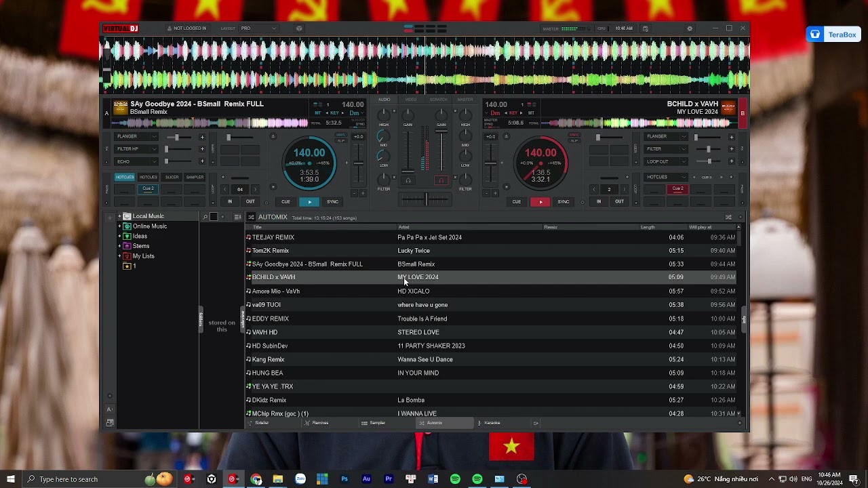Toggle master tempo MT on deck B

[x=532, y=113]
